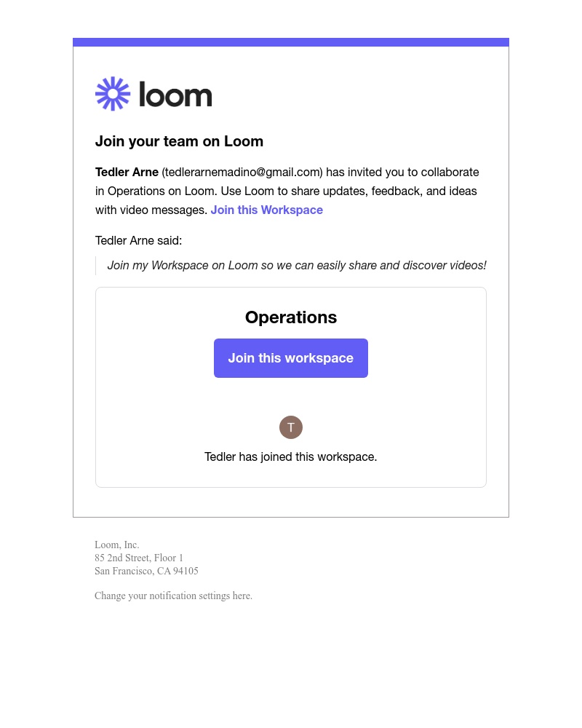Click the San Francisco, CA 94105 line

146,571
